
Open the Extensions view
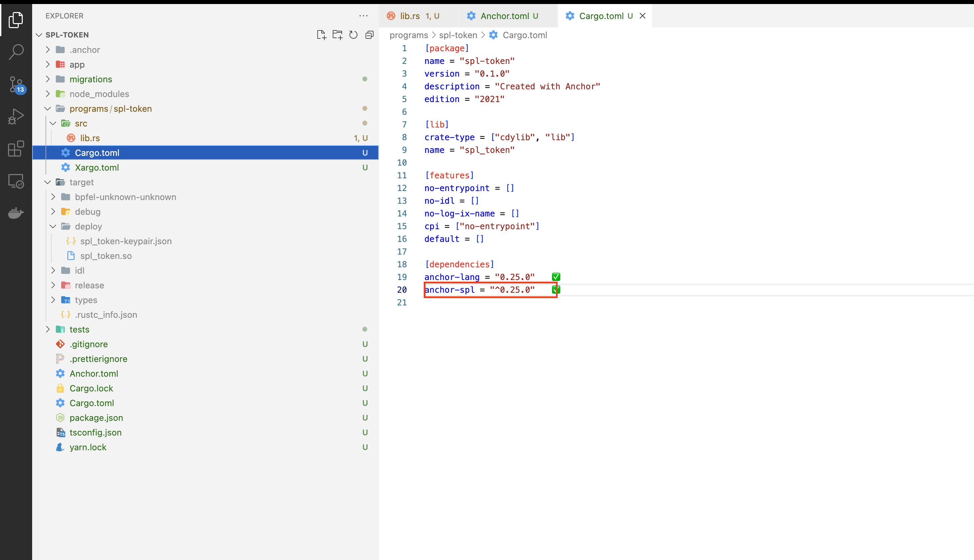pos(16,149)
